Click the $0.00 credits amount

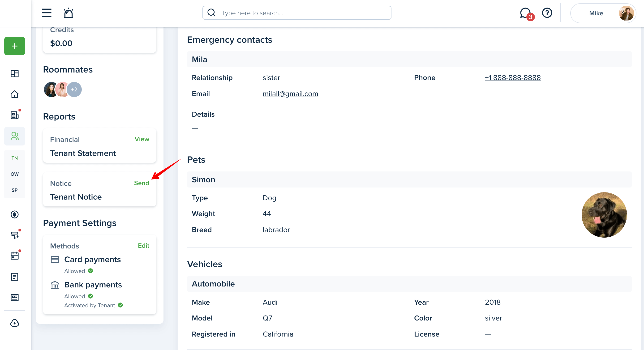61,43
